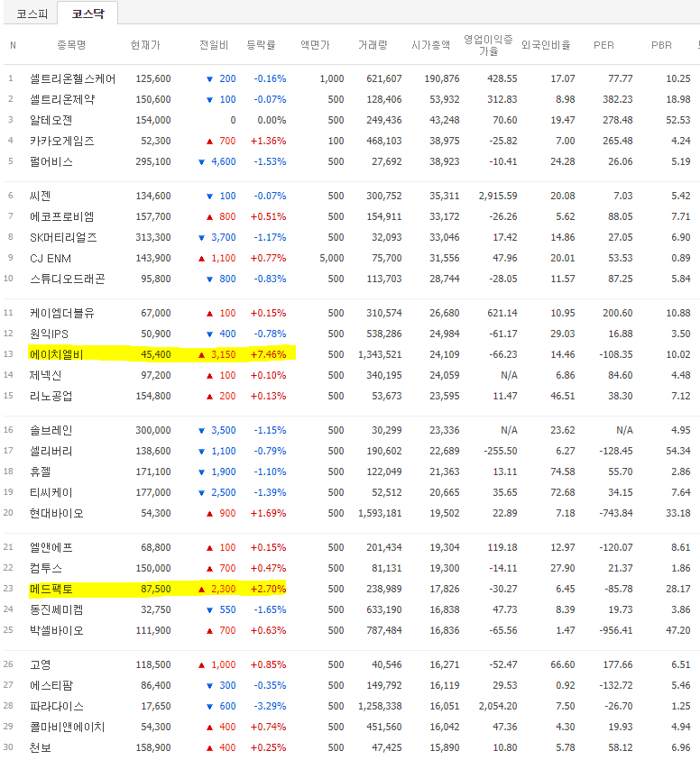Click 펄어비스 price 295,100
The width and height of the screenshot is (700, 760).
[x=153, y=162]
